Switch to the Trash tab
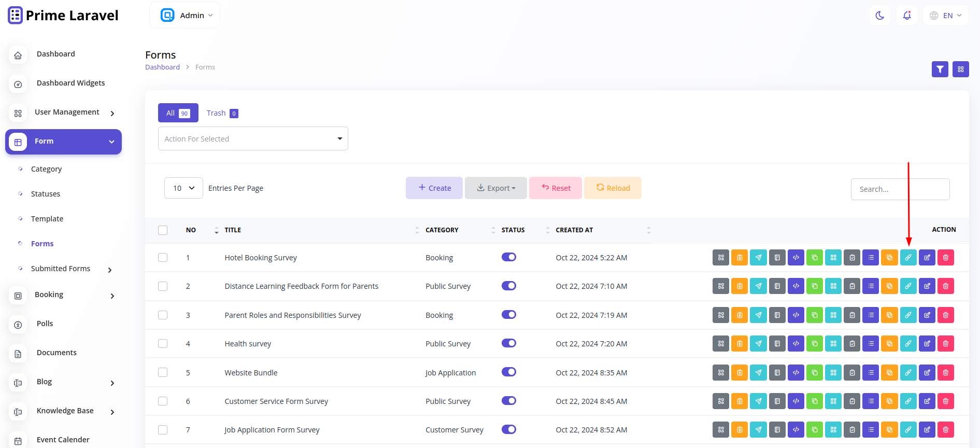980x448 pixels. click(x=222, y=113)
